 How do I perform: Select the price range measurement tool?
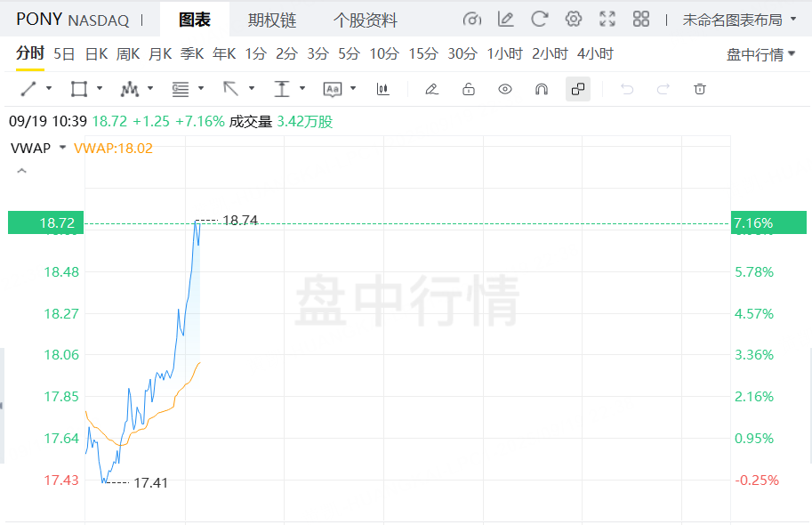pos(282,89)
